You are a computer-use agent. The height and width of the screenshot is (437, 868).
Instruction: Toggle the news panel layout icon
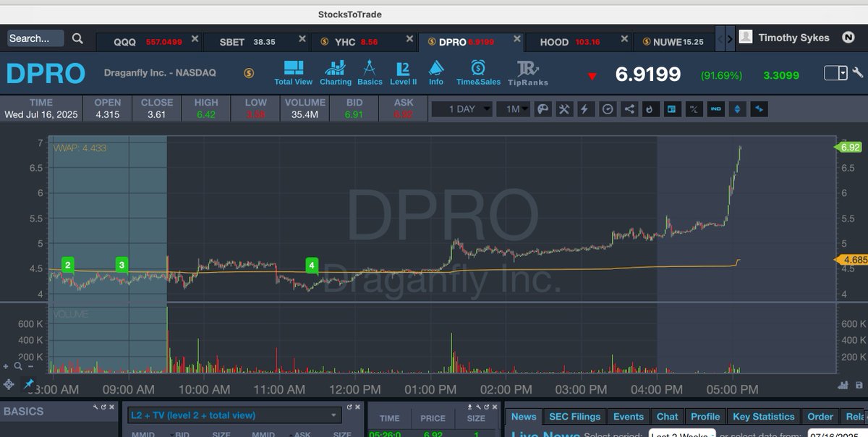tap(671, 109)
